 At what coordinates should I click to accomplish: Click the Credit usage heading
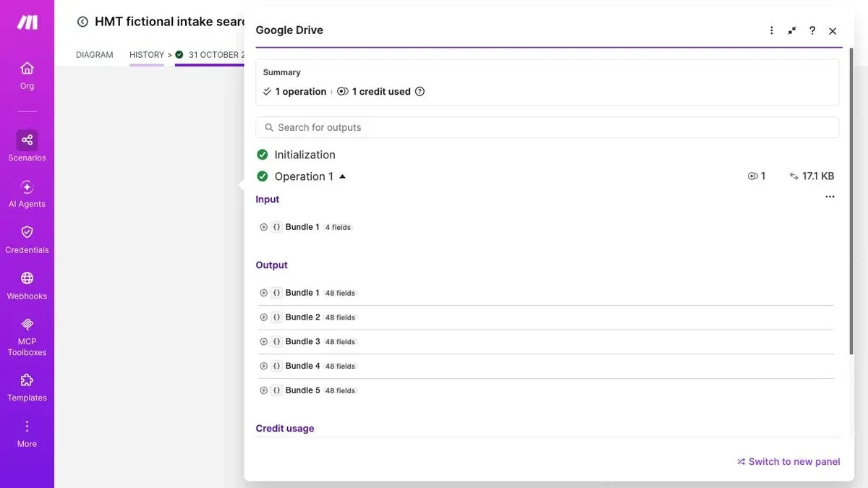click(x=285, y=429)
